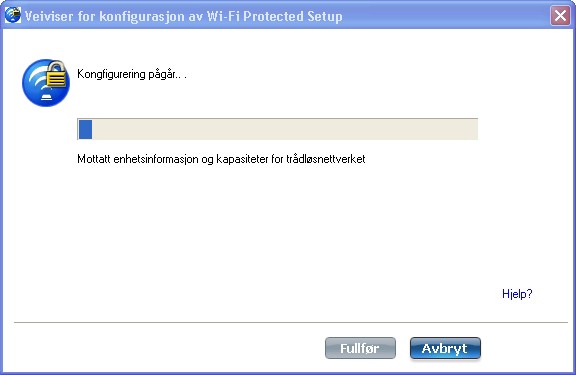This screenshot has height=375, width=576.
Task: Click the blank space right of Avbryt button
Action: click(525, 348)
